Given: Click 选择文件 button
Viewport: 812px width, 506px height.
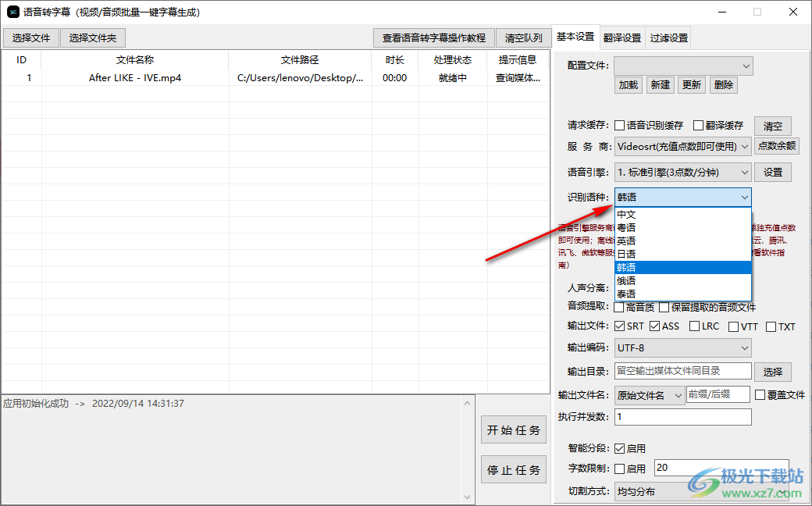Looking at the screenshot, I should (x=31, y=38).
